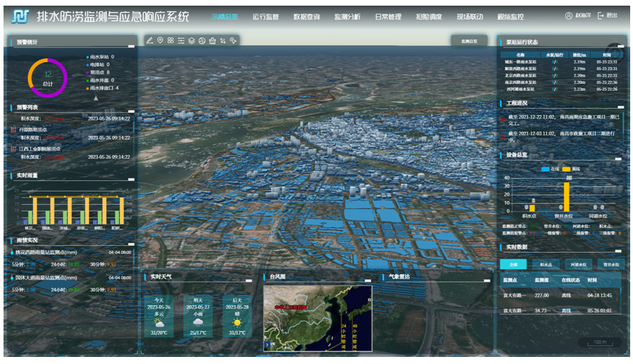Collapse the 预警统计 panel using its header bar
Viewport: 633px width, 364px height.
coord(131,46)
